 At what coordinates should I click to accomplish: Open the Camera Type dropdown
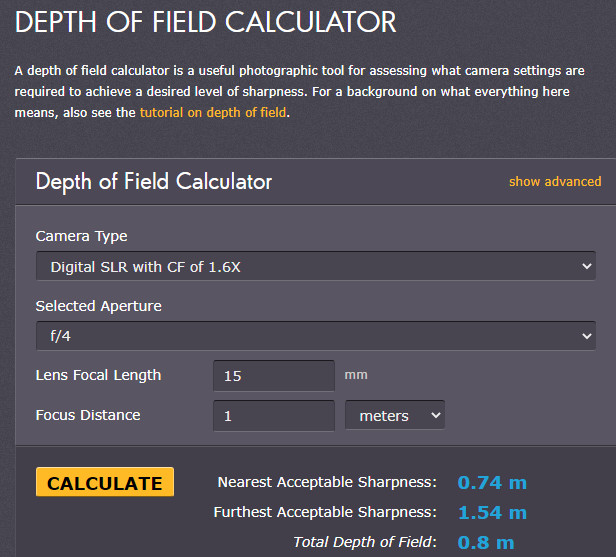pyautogui.click(x=316, y=266)
